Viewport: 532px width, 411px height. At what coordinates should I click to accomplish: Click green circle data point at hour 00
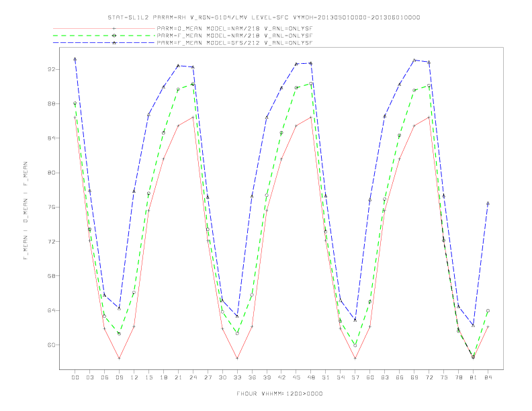(x=75, y=103)
